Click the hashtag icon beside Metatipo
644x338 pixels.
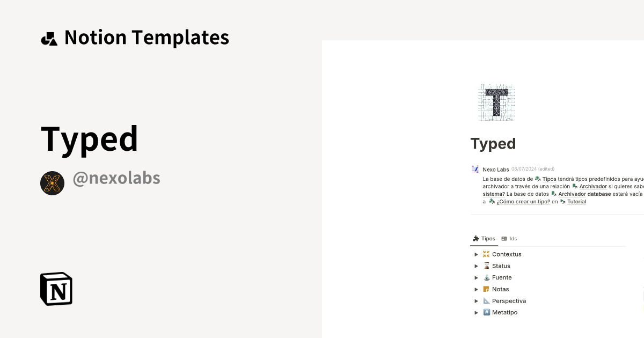(x=486, y=312)
